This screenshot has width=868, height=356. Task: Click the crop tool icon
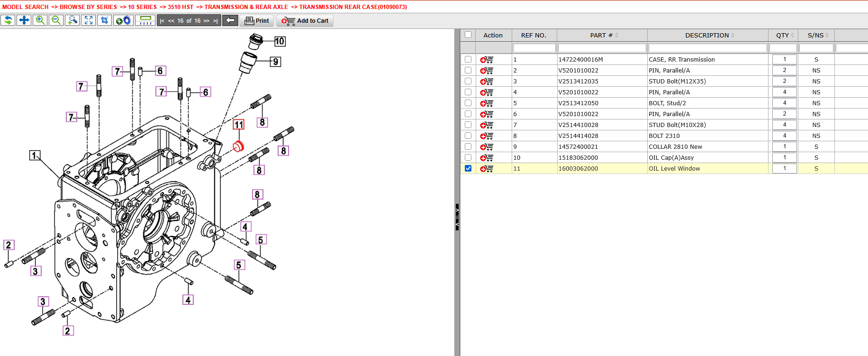(105, 20)
